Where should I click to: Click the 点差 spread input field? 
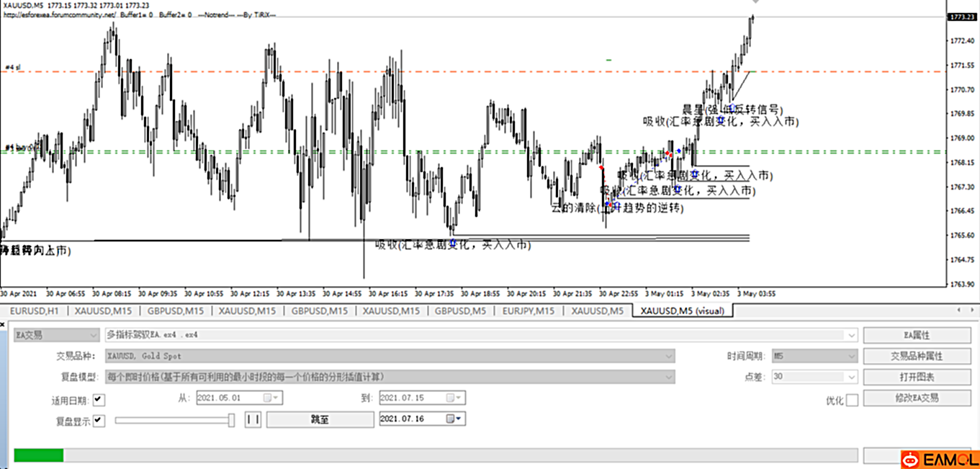coord(810,377)
